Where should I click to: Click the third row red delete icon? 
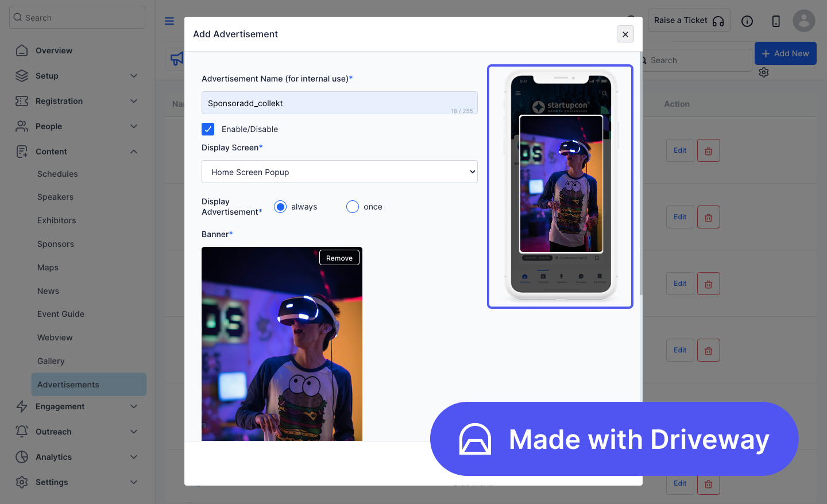tap(709, 284)
